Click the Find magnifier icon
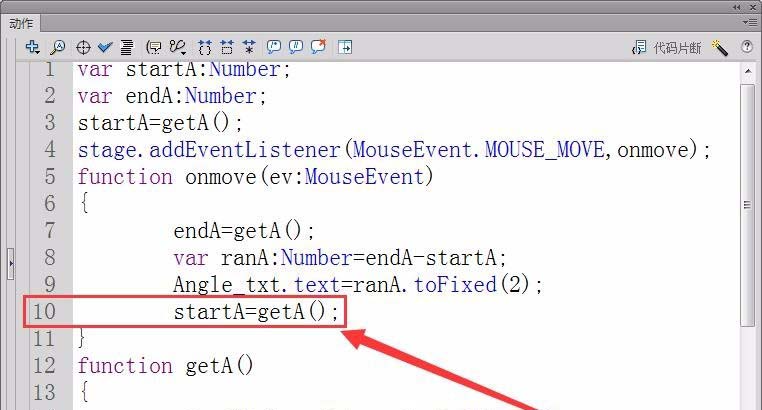The width and height of the screenshot is (762, 410). coord(58,47)
